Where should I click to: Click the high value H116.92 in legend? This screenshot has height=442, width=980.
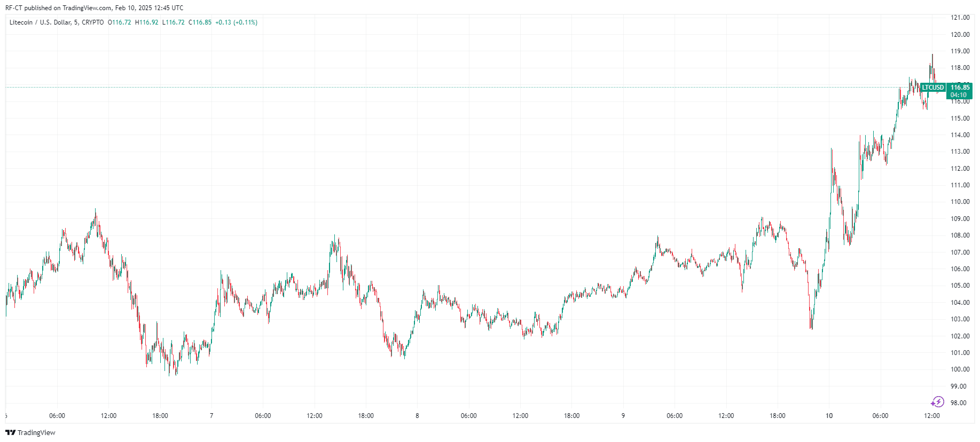147,22
